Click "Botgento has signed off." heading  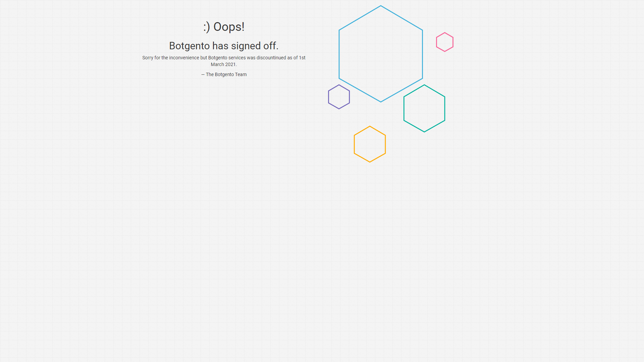[x=224, y=46]
